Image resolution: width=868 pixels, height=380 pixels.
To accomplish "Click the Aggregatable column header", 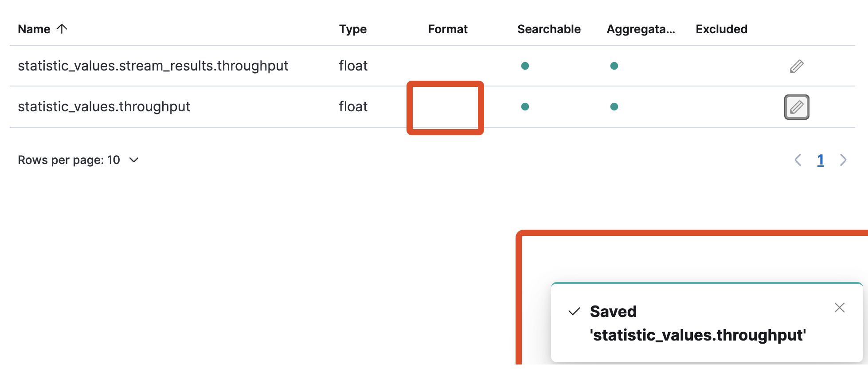I will (640, 29).
